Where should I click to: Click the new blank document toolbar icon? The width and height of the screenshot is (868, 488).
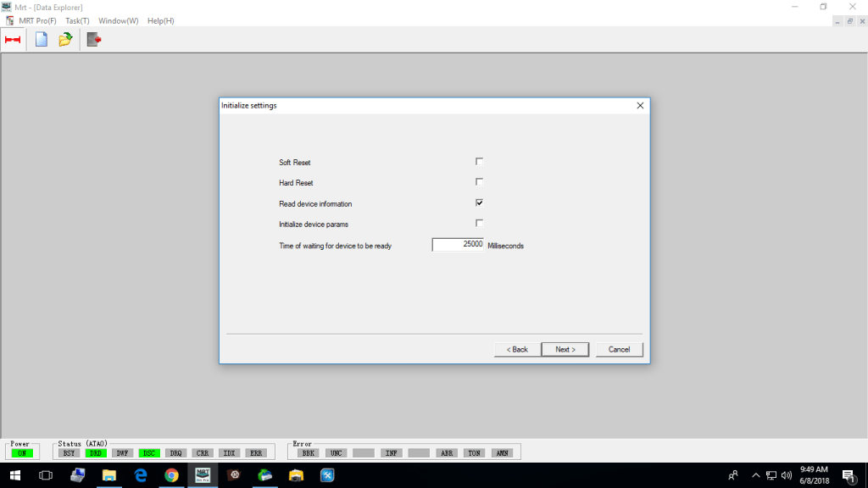click(41, 39)
